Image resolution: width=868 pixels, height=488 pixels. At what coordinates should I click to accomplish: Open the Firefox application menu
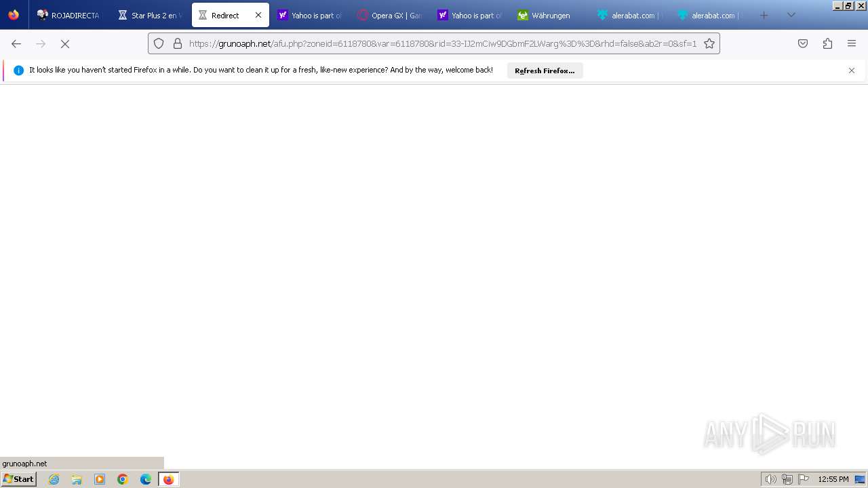852,43
